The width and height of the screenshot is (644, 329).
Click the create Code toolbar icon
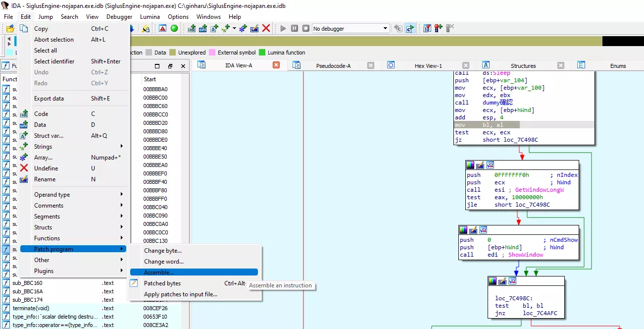click(192, 28)
